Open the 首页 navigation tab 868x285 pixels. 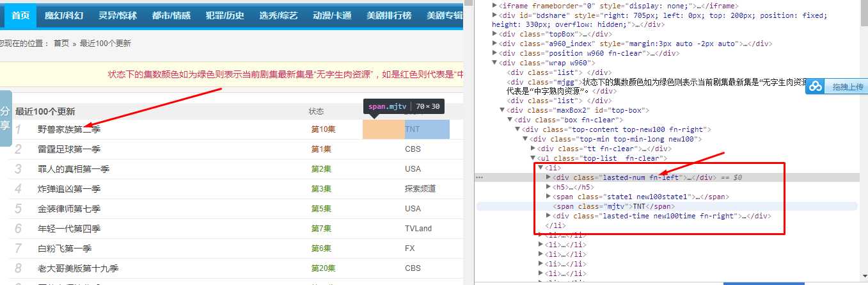(x=20, y=15)
